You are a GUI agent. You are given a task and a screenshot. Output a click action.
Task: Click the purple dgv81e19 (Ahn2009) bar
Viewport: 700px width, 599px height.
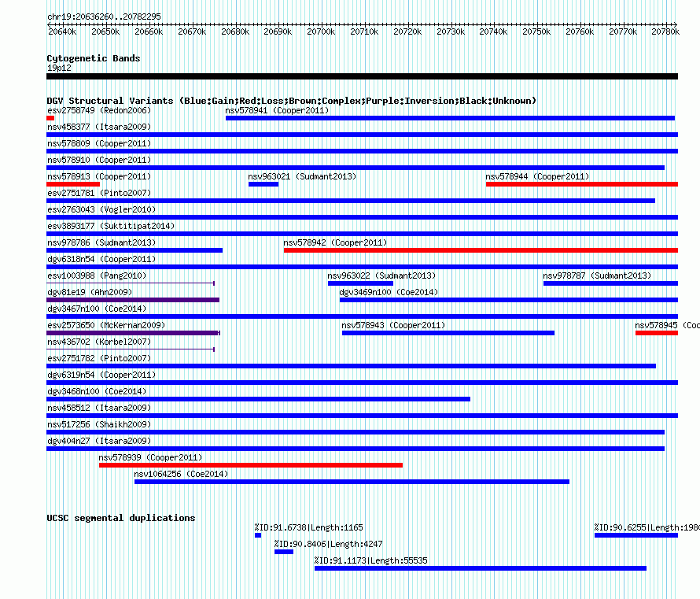click(133, 300)
